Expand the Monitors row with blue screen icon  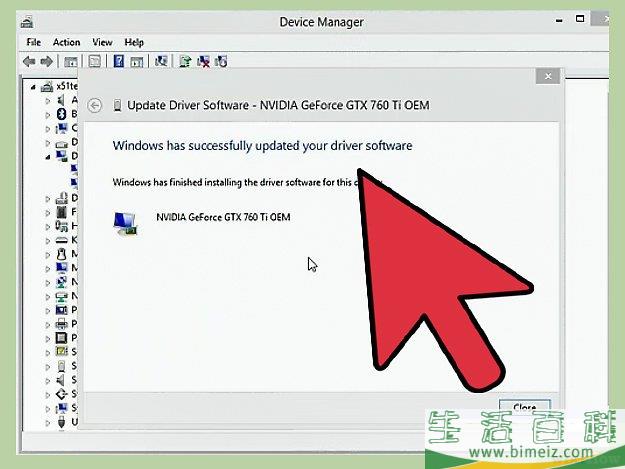point(48,269)
